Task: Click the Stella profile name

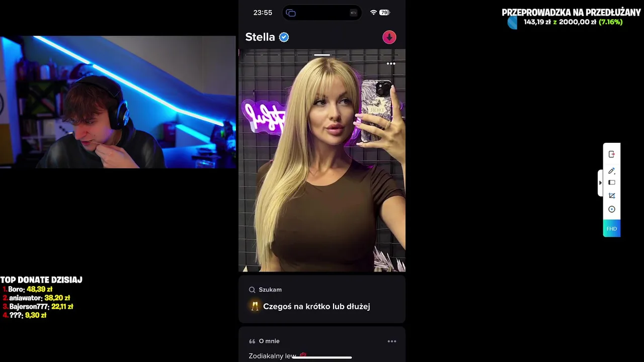Action: (260, 37)
